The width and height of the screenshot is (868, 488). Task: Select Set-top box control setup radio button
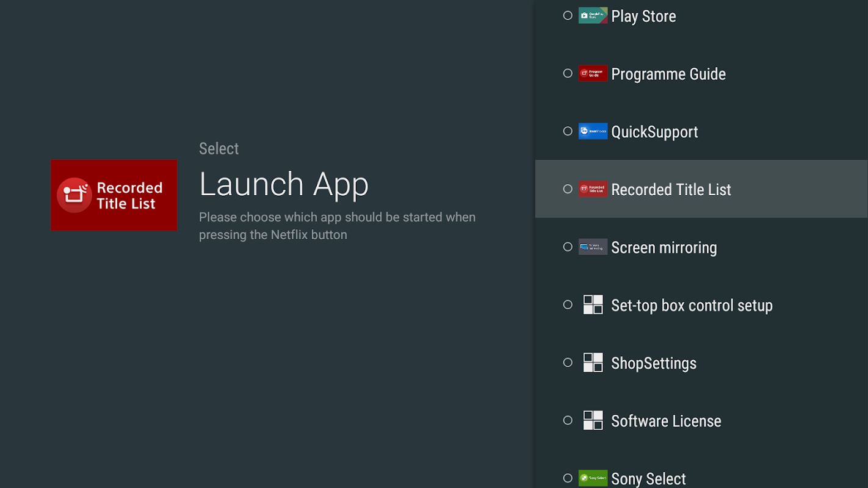click(568, 304)
